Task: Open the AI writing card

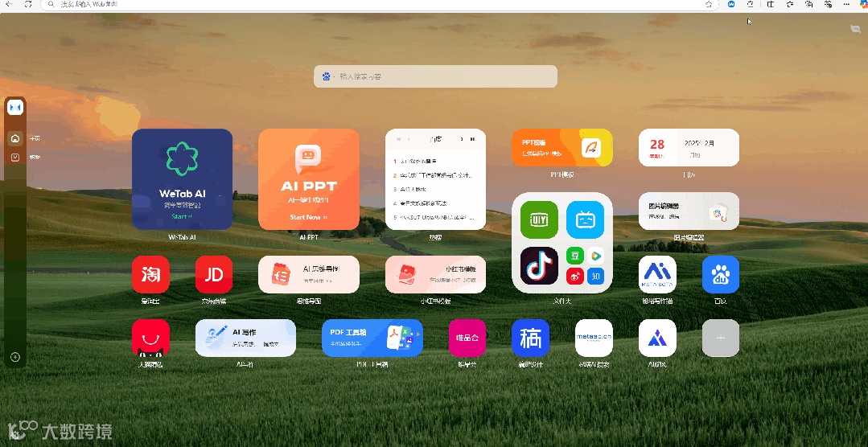Action: click(x=246, y=338)
